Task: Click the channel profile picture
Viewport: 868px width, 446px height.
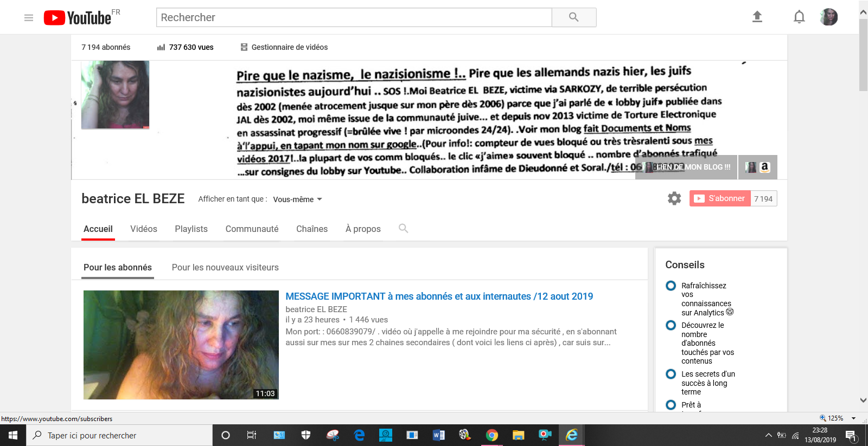Action: point(115,95)
